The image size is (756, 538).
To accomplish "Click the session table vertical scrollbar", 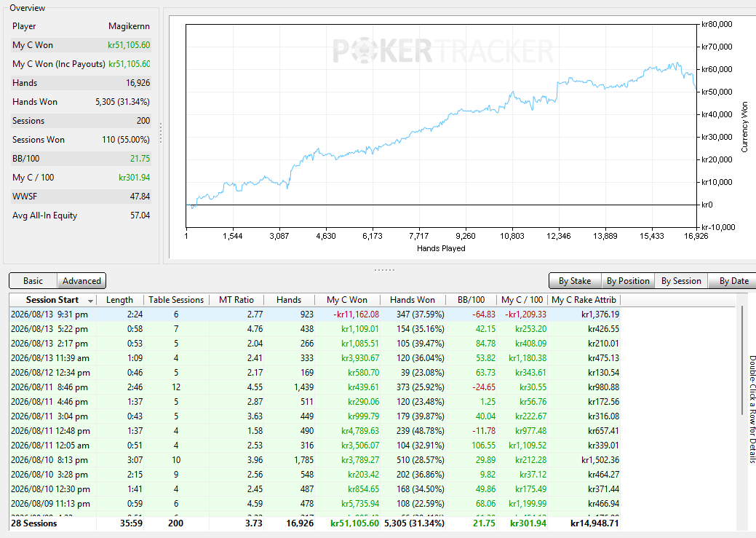I will [x=742, y=360].
